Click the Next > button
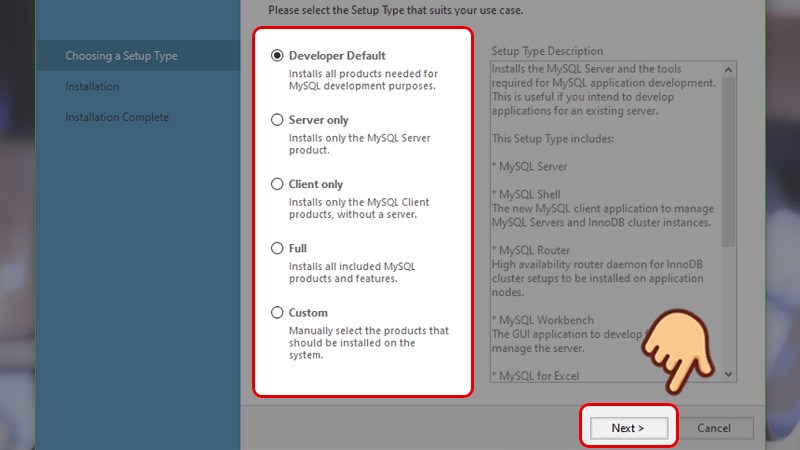 (627, 427)
